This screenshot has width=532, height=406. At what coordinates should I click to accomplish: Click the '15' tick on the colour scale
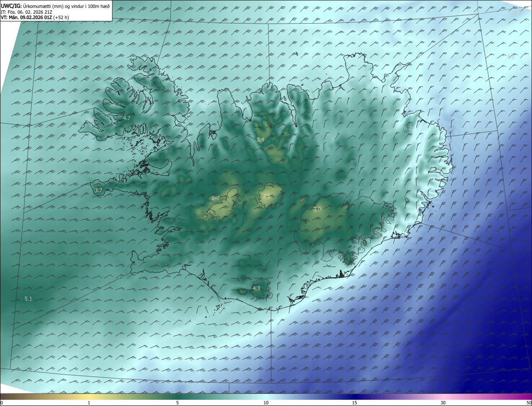[355, 403]
